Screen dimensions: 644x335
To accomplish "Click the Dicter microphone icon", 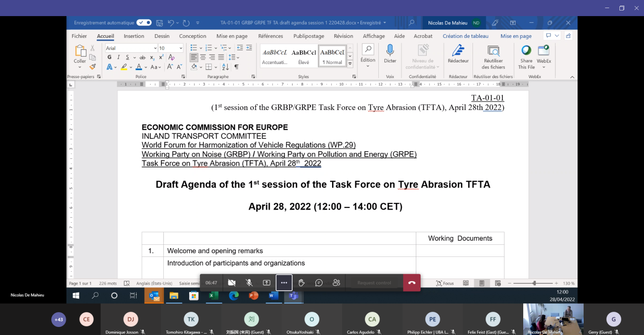I will click(x=390, y=51).
